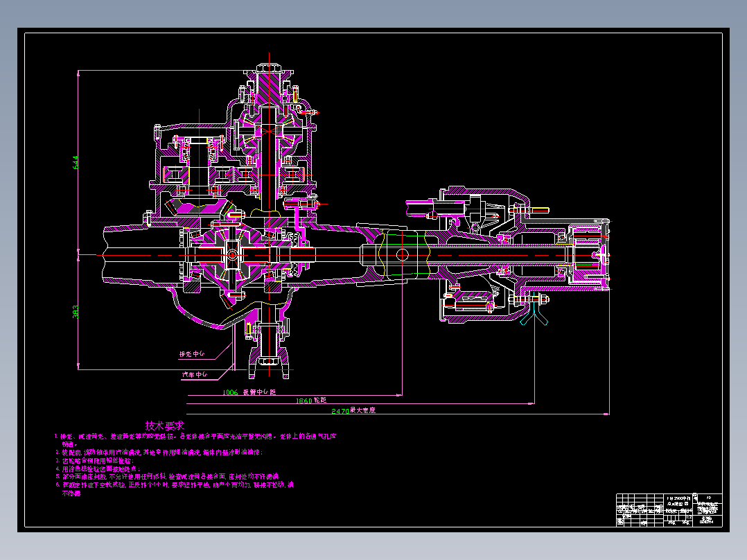Select technical requirement line 6 text
Image resolution: width=747 pixels, height=560 pixels.
175,489
